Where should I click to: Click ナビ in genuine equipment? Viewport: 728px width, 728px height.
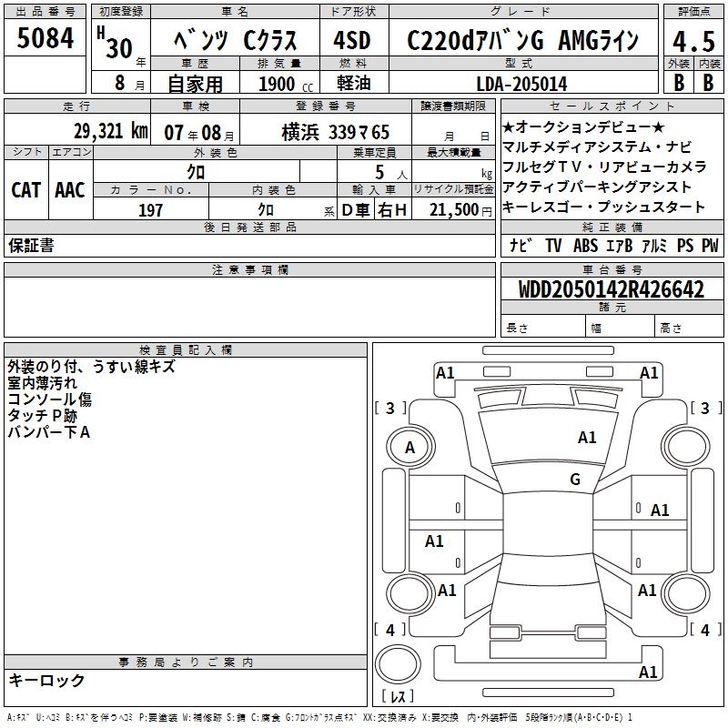click(x=520, y=245)
